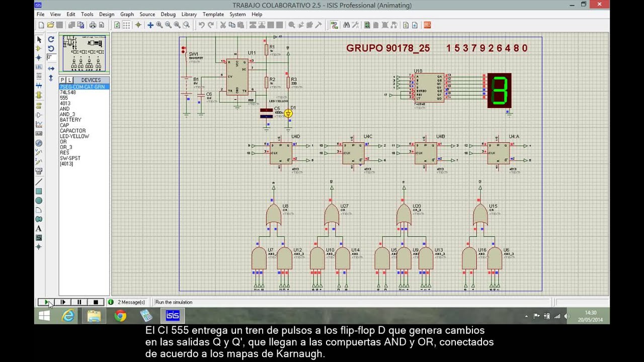Open the Library menu
Image resolution: width=644 pixels, height=362 pixels.
[189, 15]
